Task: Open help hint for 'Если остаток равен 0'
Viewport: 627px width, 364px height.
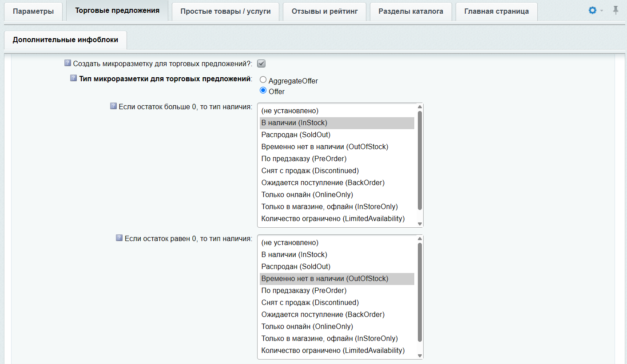Action: pos(119,238)
